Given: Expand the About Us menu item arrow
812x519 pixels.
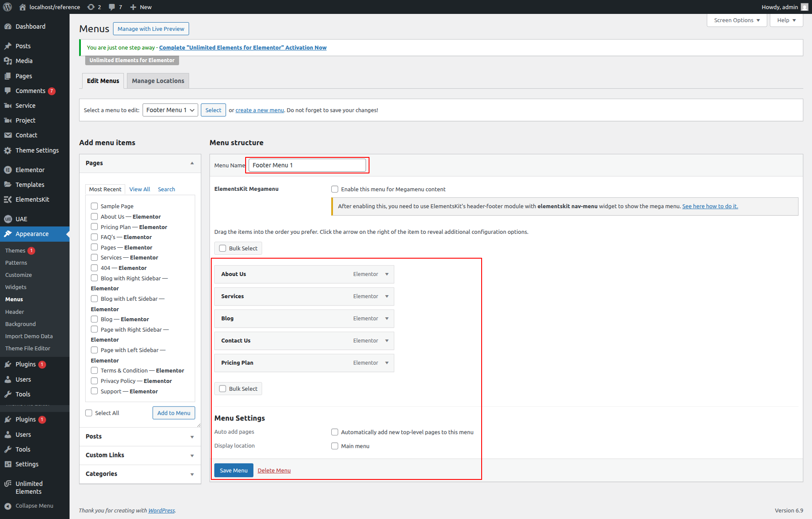Looking at the screenshot, I should (x=387, y=274).
